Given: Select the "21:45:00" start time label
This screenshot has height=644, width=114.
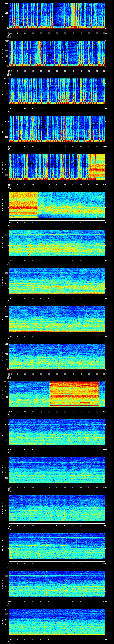Looking at the screenshot, I should [x=9, y=639].
